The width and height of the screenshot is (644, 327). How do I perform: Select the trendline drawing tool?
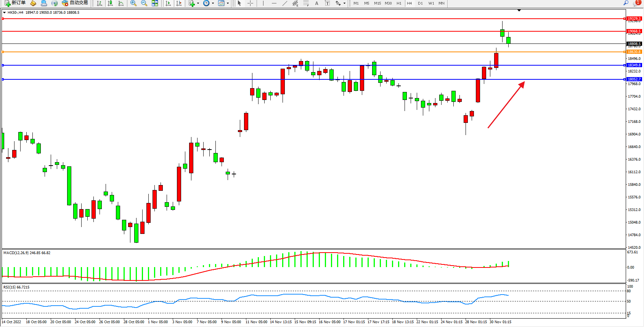tap(284, 3)
